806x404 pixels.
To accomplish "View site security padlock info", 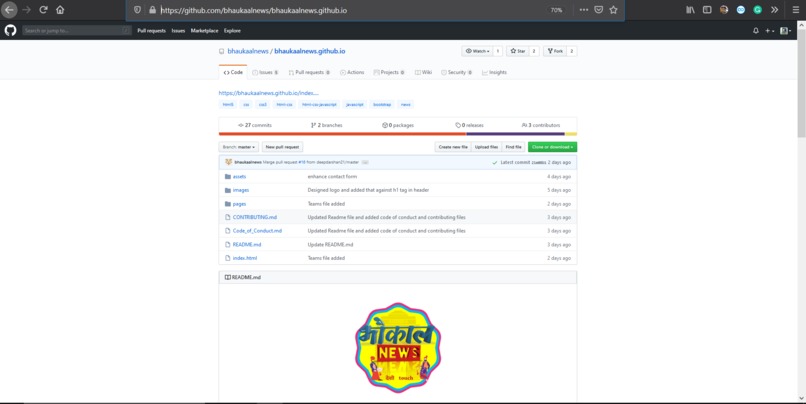I will 152,10.
